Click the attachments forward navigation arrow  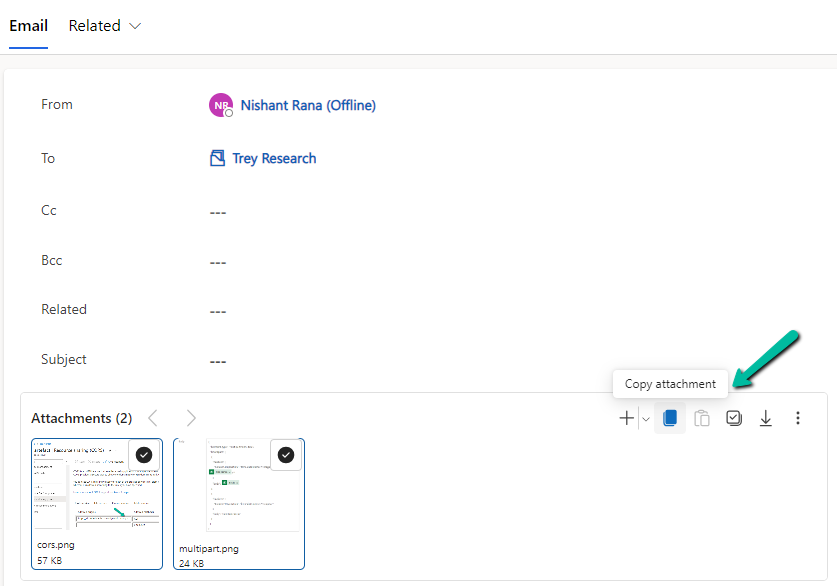click(190, 418)
